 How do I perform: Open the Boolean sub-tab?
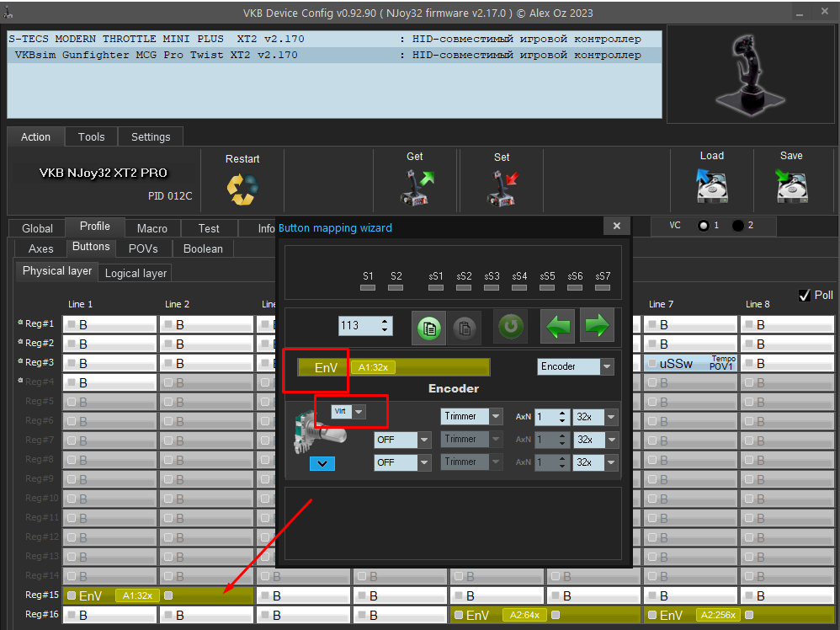(x=203, y=248)
